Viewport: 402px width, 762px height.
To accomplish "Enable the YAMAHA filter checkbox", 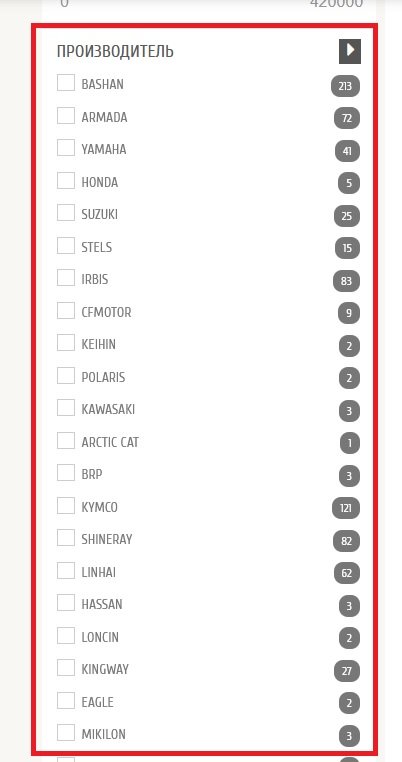I will [66, 148].
